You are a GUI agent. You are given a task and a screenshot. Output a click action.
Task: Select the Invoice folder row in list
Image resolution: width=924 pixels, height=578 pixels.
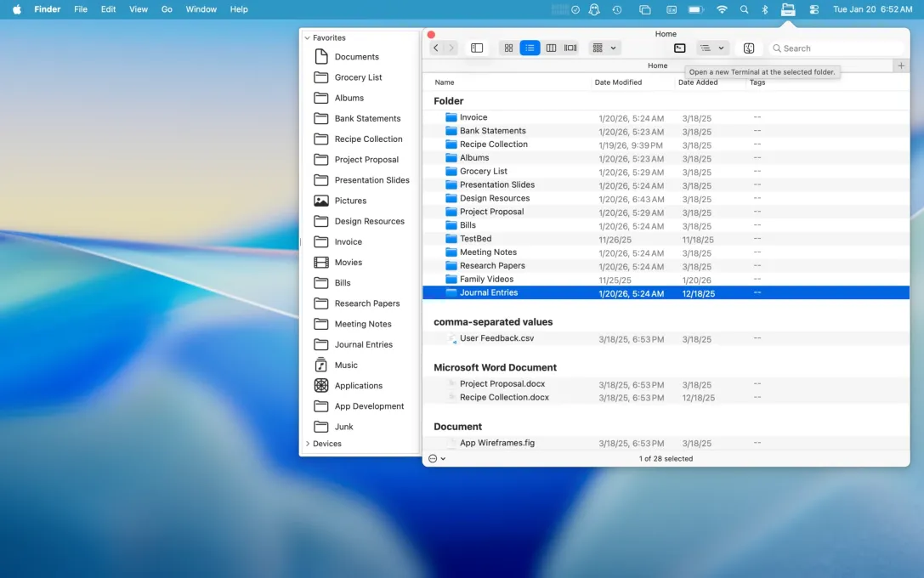pyautogui.click(x=666, y=117)
